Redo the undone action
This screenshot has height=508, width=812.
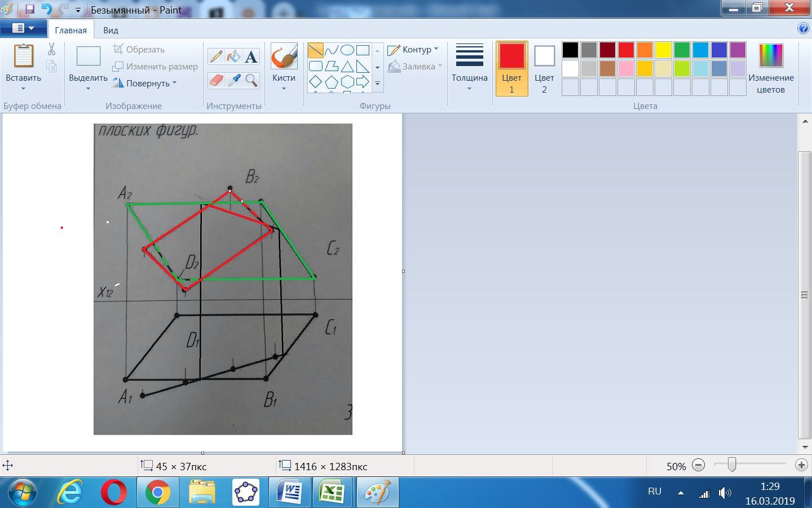(x=63, y=9)
